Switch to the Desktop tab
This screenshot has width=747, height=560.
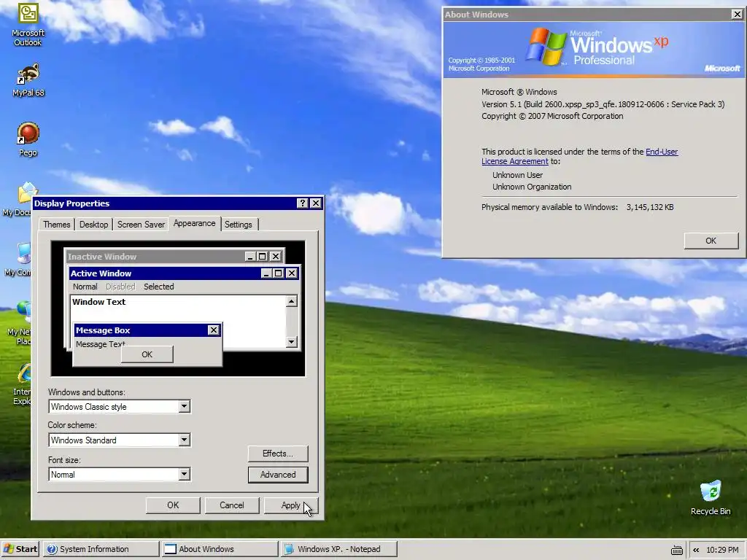pyautogui.click(x=93, y=225)
